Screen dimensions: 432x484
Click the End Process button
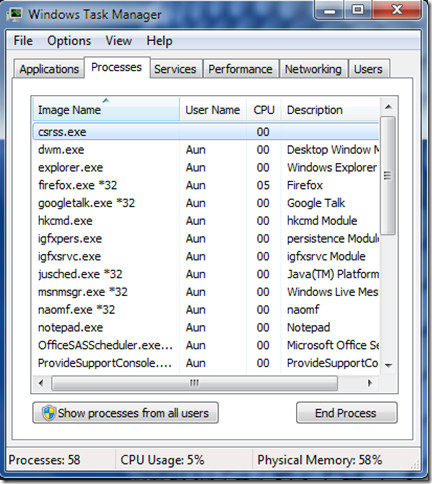[346, 413]
